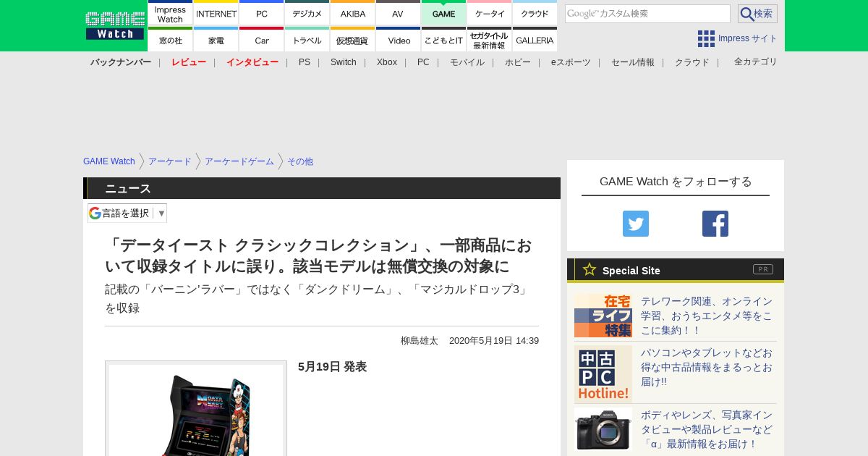Open the INTERNET Watch tab
Image resolution: width=868 pixels, height=456 pixels.
[x=216, y=13]
